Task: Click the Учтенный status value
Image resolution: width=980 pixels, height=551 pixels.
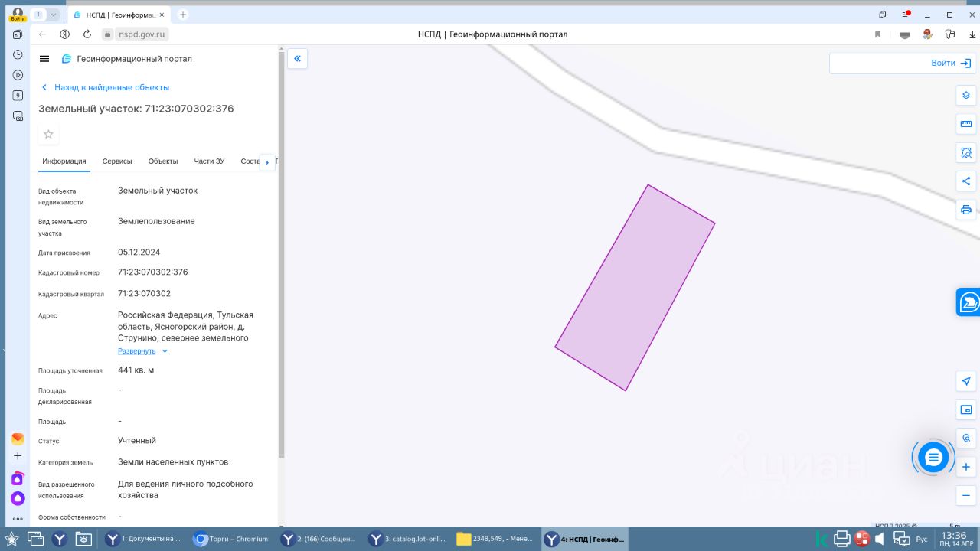Action: pyautogui.click(x=137, y=441)
